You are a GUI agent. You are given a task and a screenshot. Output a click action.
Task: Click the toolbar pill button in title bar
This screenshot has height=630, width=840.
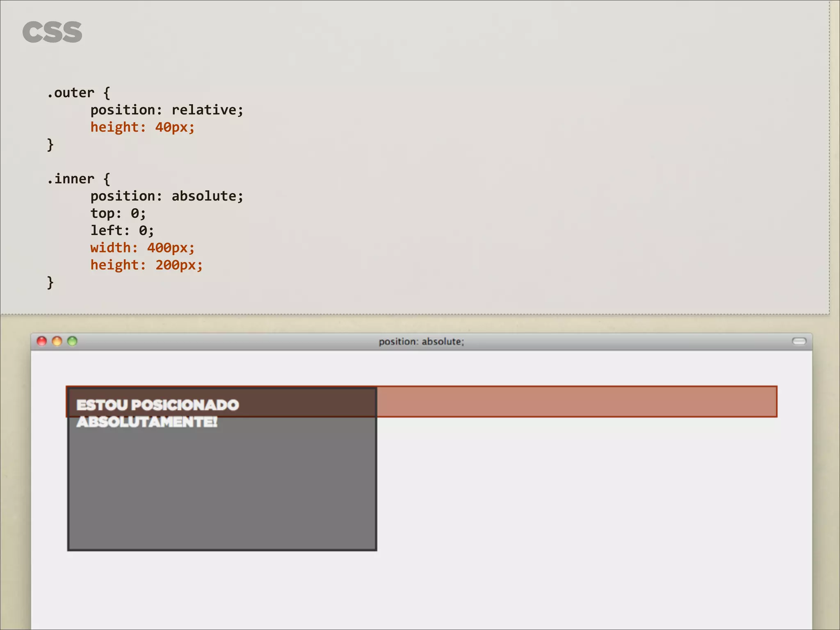(x=799, y=341)
